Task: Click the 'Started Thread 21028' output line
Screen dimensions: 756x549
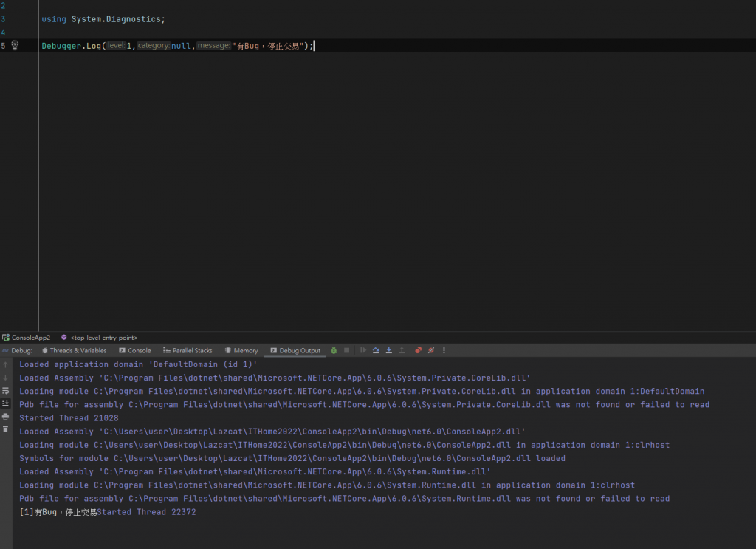Action: click(x=69, y=418)
